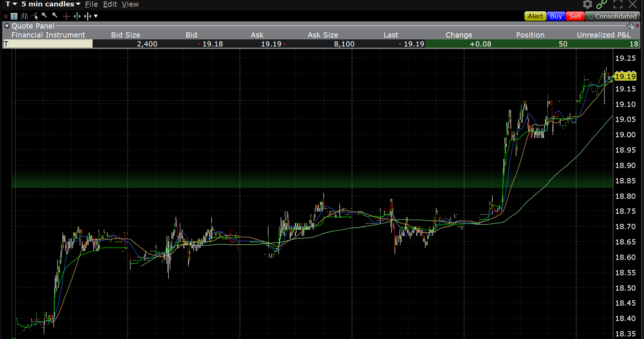Click the compress bars toward center icon
The width and height of the screenshot is (644, 339).
coord(87,16)
